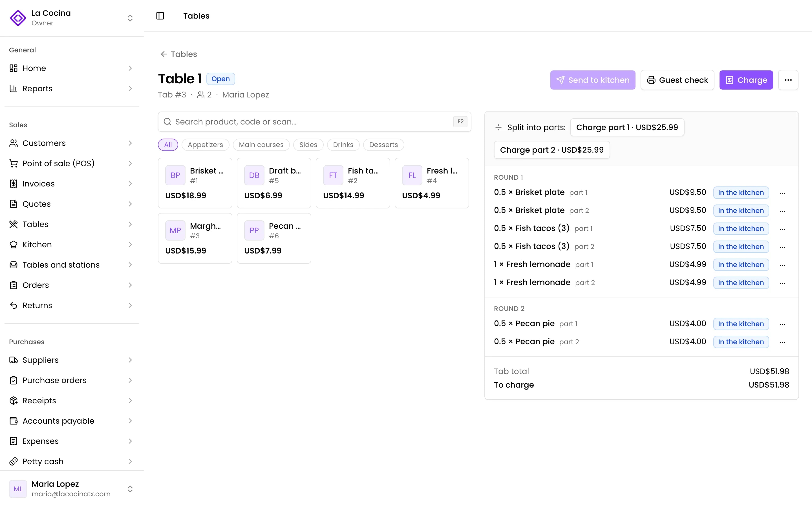Add Fish tacos product card
Screen dimensions: 812x507
[353, 183]
